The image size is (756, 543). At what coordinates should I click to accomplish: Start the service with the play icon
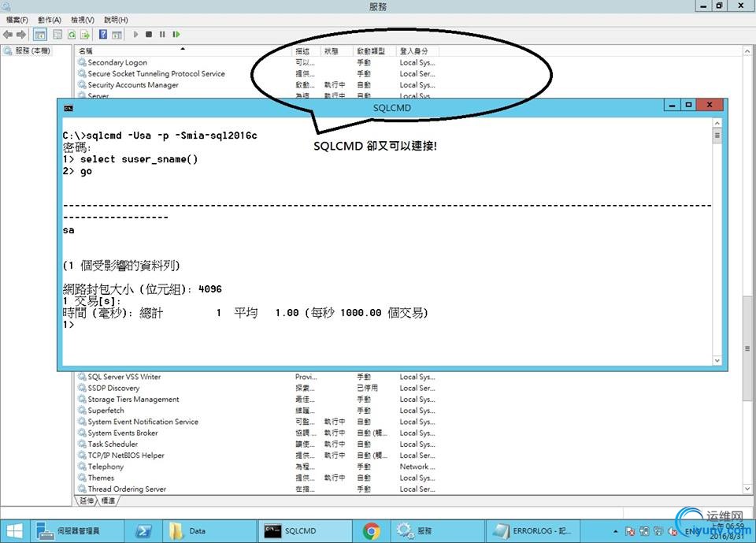point(135,34)
